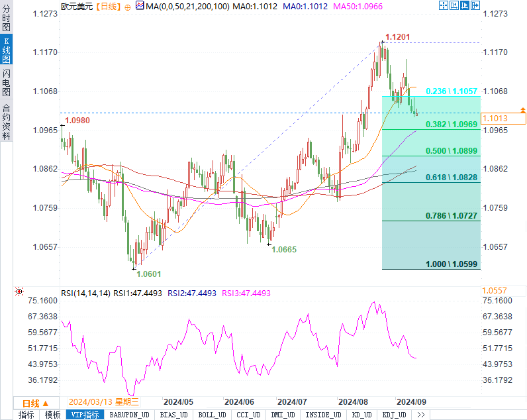This screenshot has width=527, height=420.
Task: Click the blue RSI2:47.4493 value
Action: tap(191, 293)
